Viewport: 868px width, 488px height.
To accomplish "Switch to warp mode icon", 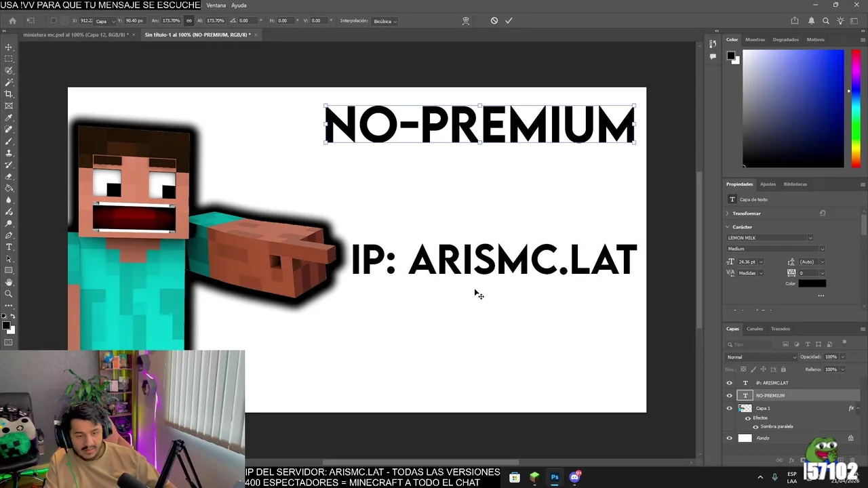I will pos(466,21).
